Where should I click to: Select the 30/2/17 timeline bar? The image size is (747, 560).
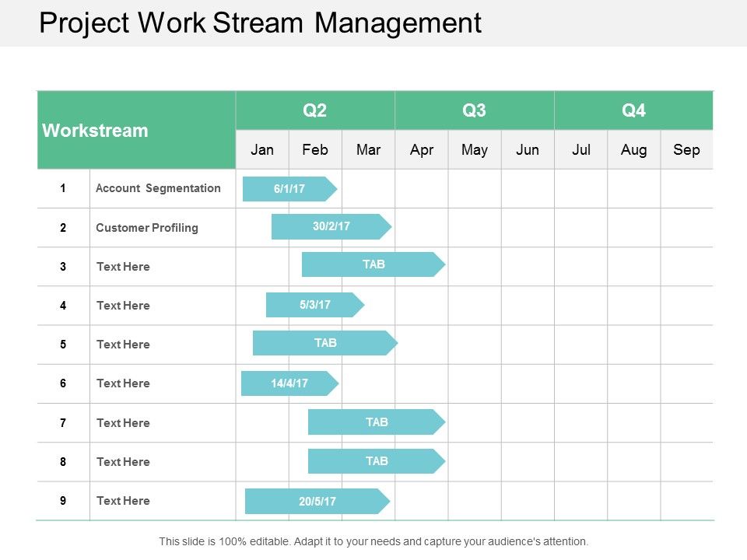[331, 226]
